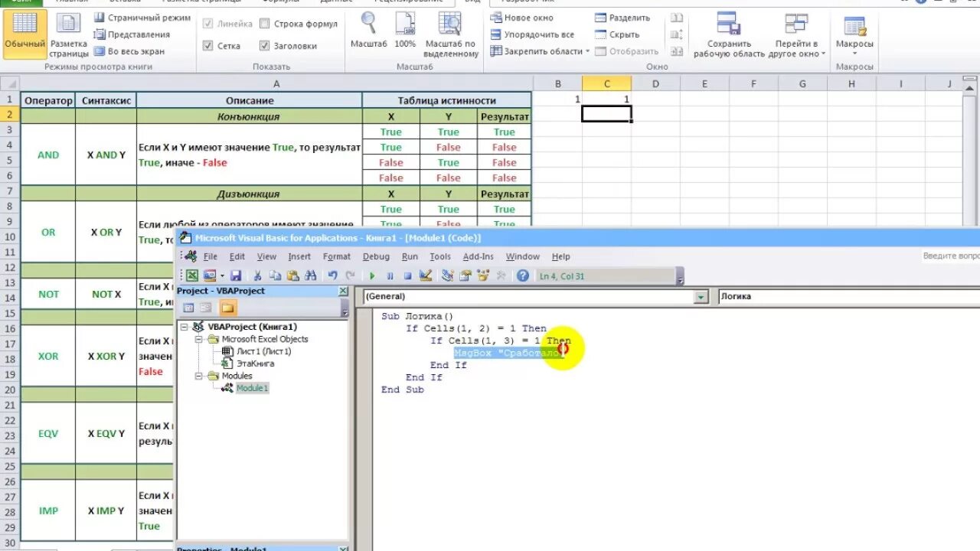Image resolution: width=980 pixels, height=551 pixels.
Task: Open VBA Add-Ins menu
Action: tap(479, 256)
